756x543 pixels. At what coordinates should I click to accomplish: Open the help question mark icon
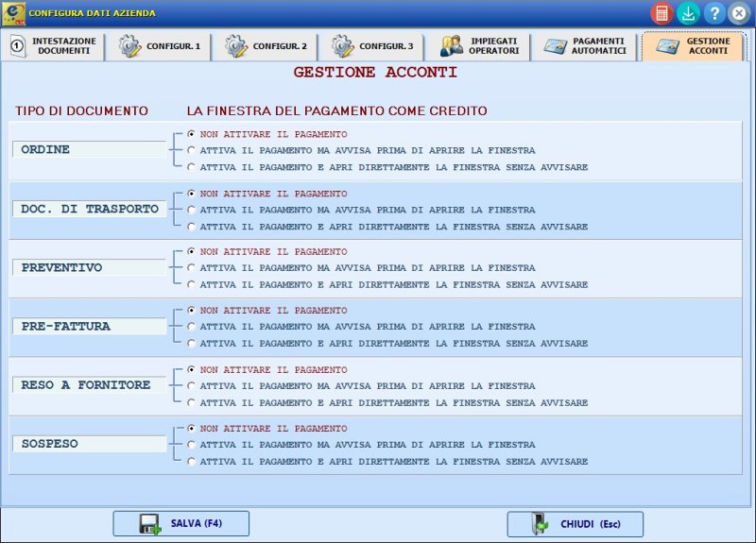(x=714, y=13)
